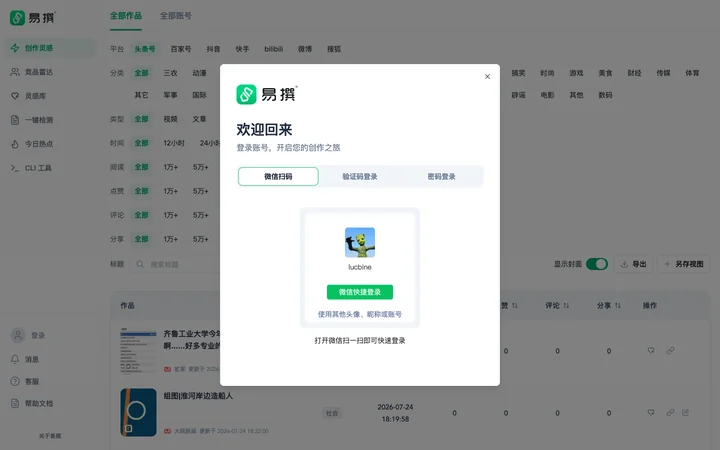Choose 军事 category filter
Image resolution: width=720 pixels, height=450 pixels.
(170, 95)
